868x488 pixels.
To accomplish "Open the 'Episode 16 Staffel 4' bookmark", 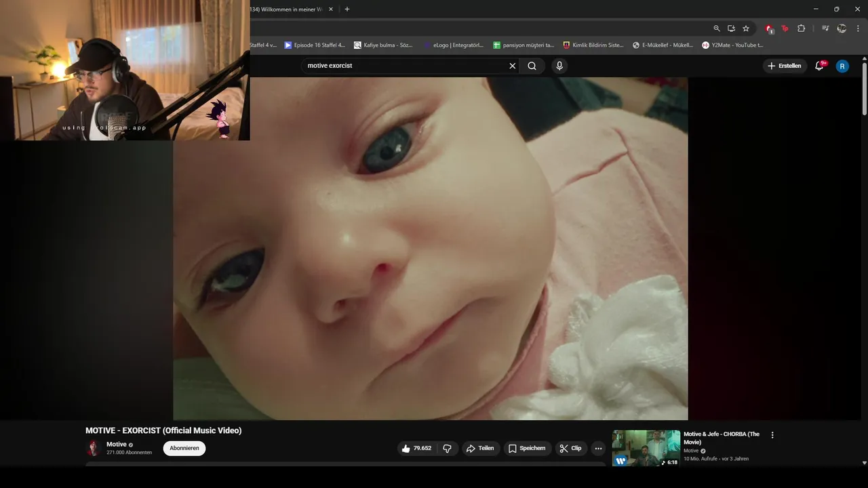I will click(x=315, y=45).
